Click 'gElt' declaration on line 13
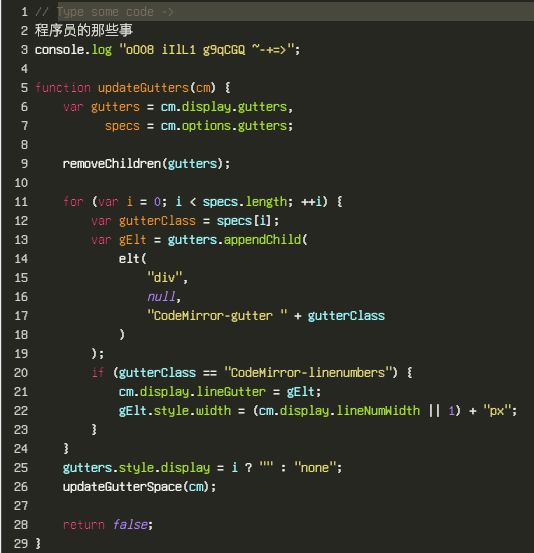The height and width of the screenshot is (553, 534). [133, 240]
